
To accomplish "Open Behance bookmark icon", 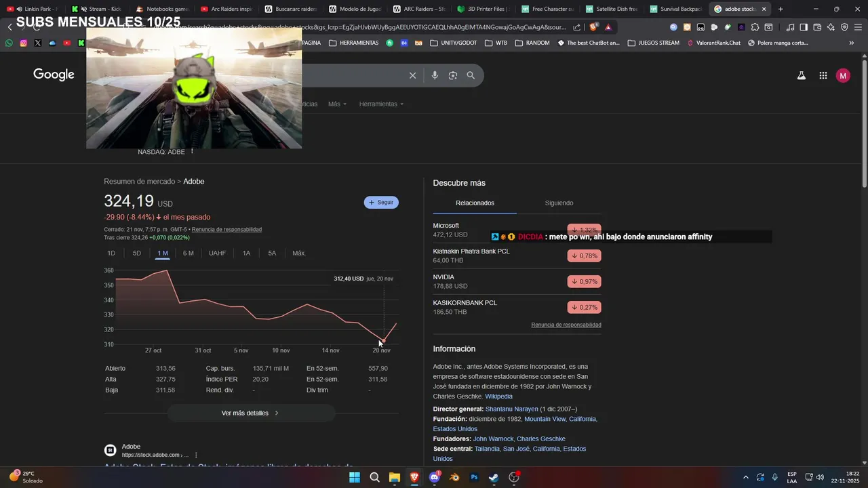I will 404,43.
